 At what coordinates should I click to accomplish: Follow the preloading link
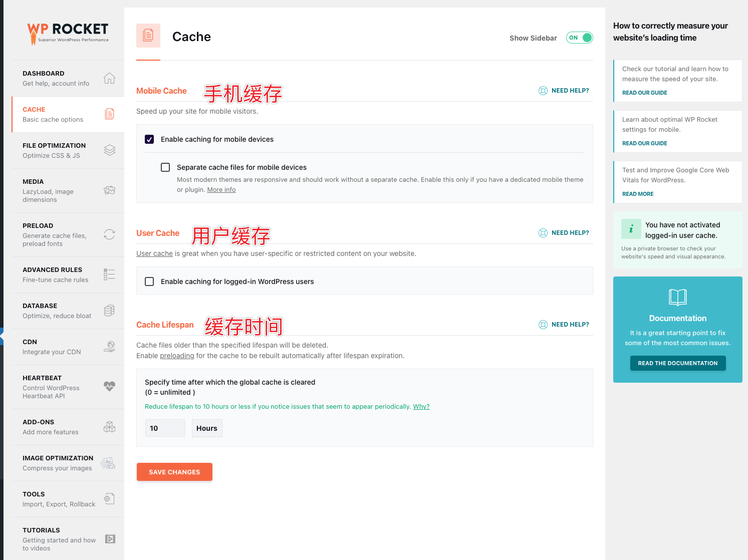pos(177,356)
